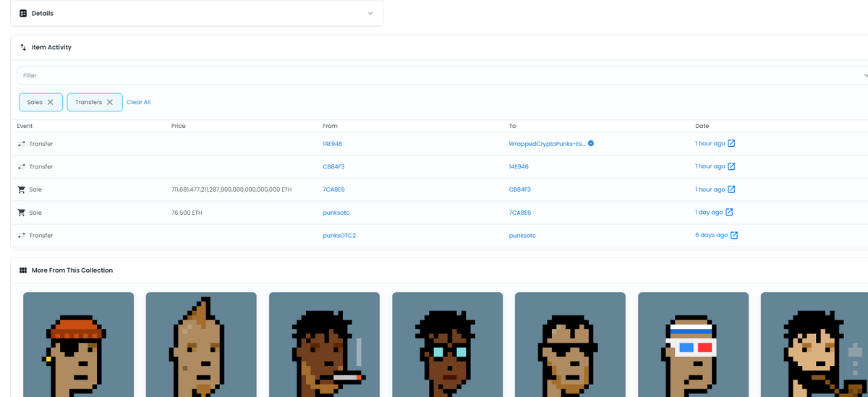
Task: Remove the Sales filter chip X
Action: pos(50,103)
